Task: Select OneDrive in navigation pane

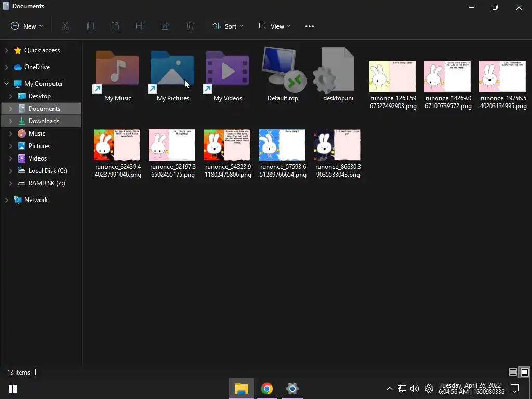Action: pyautogui.click(x=37, y=67)
